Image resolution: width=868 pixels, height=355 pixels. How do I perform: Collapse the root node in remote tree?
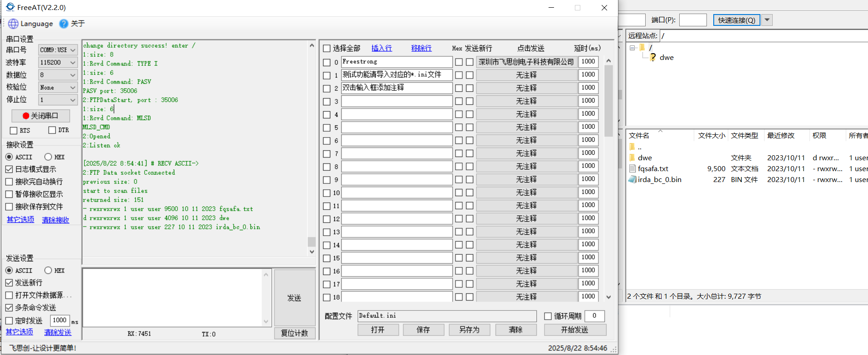point(633,48)
